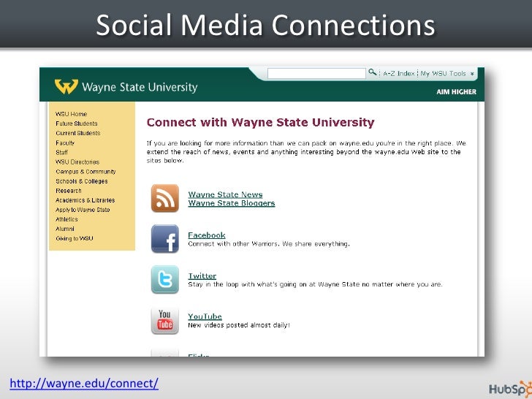
Task: Click text 'Stay in the loop' under Twitter
Action: pyautogui.click(x=213, y=284)
